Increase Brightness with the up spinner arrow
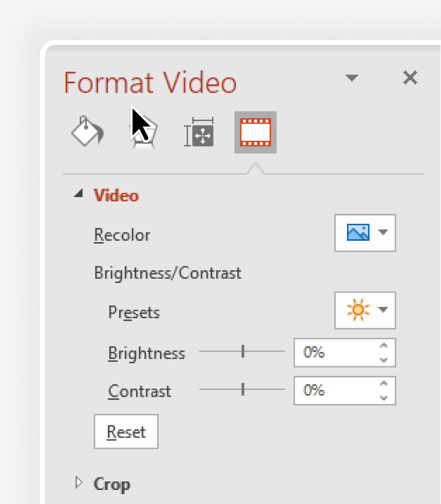This screenshot has height=504, width=441. click(x=383, y=345)
